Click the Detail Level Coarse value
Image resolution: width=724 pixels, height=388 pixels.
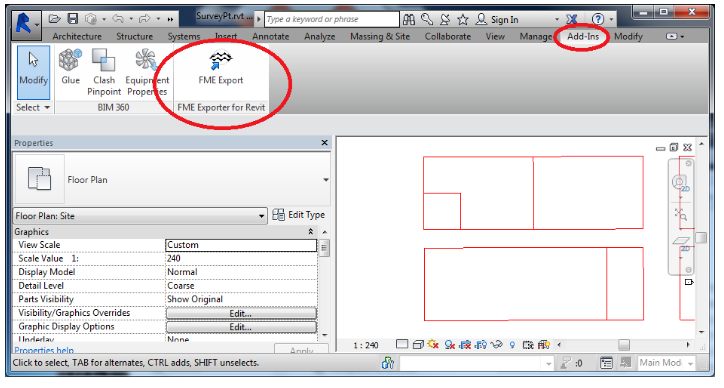(x=241, y=286)
